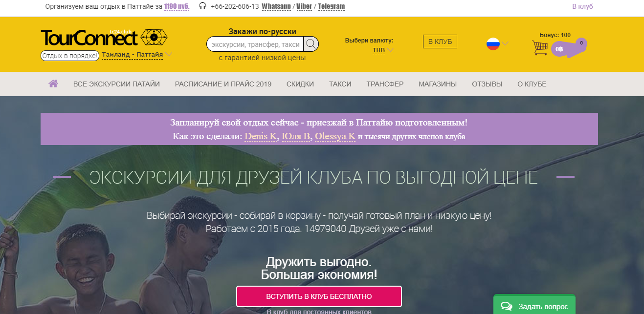Focus the excursion search input field
The width and height of the screenshot is (644, 314).
(x=255, y=44)
